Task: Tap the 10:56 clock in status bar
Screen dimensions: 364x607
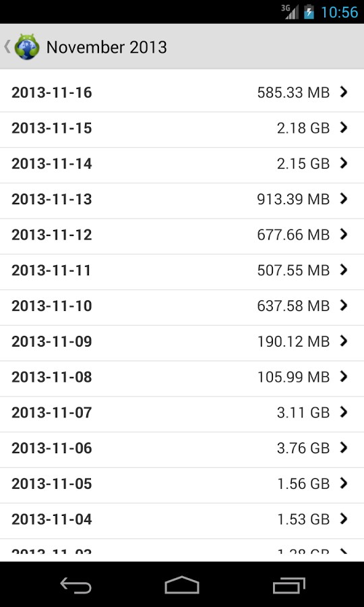Action: click(x=340, y=12)
